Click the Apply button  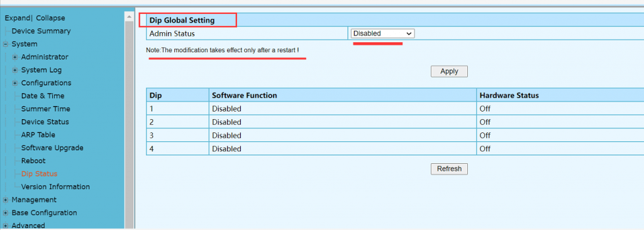tap(449, 71)
